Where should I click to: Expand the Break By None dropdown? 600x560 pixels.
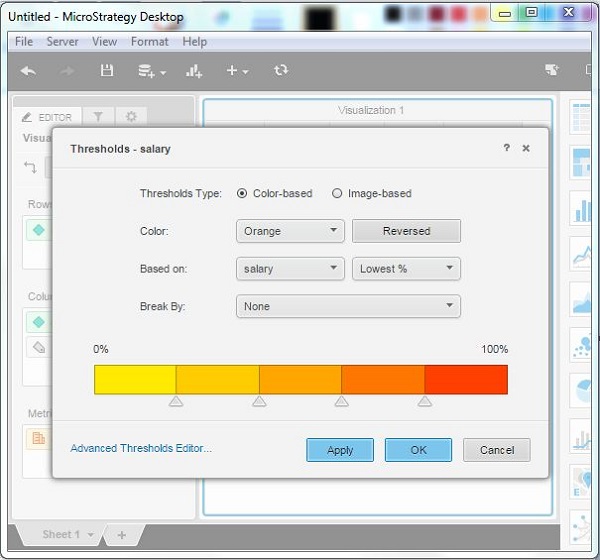(x=348, y=307)
